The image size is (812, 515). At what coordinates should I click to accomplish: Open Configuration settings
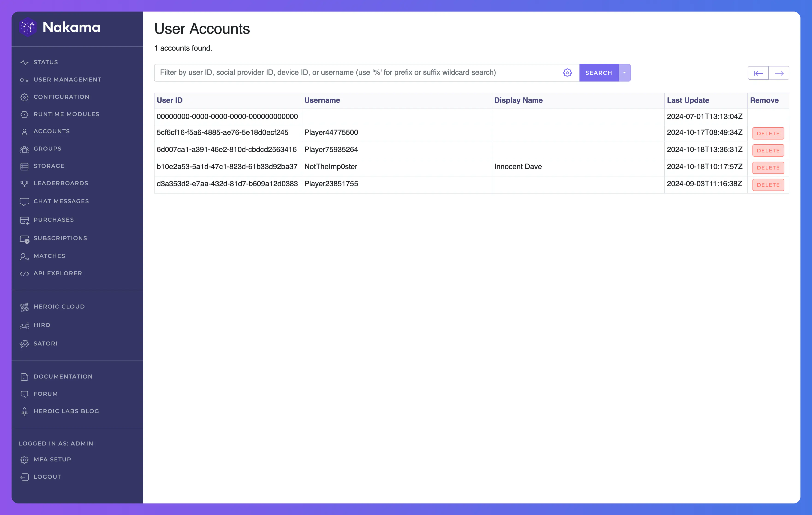coord(62,96)
